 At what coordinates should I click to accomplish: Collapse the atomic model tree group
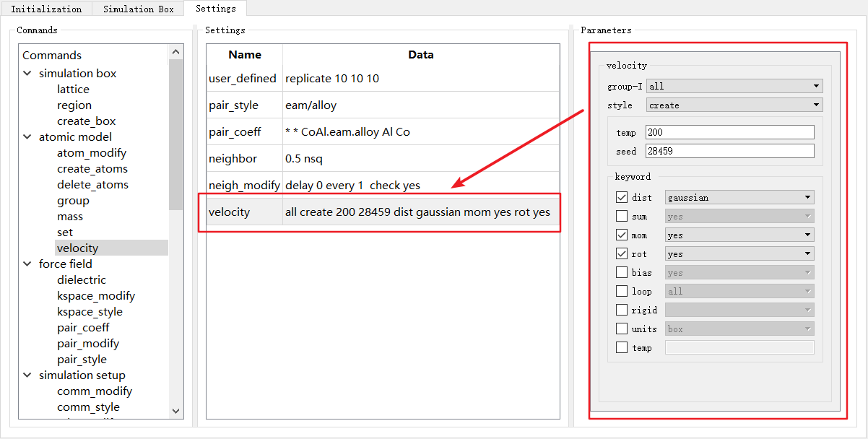point(27,137)
